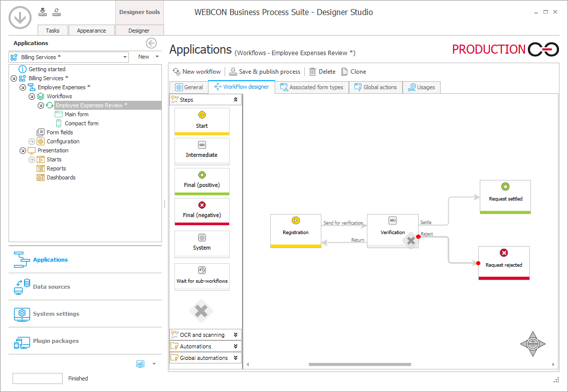Open the General tab
The image size is (568, 392).
pyautogui.click(x=188, y=87)
